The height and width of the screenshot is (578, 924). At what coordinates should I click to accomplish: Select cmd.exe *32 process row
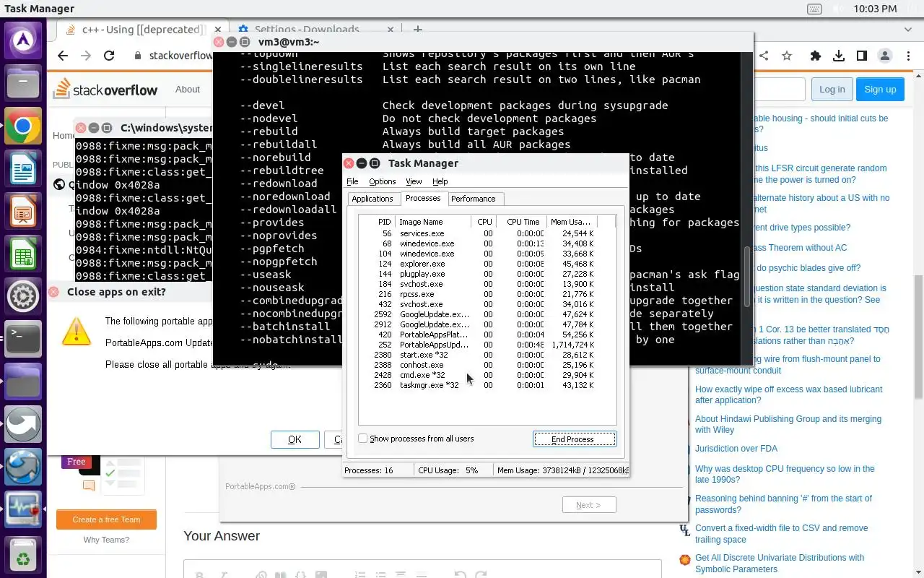tap(487, 375)
